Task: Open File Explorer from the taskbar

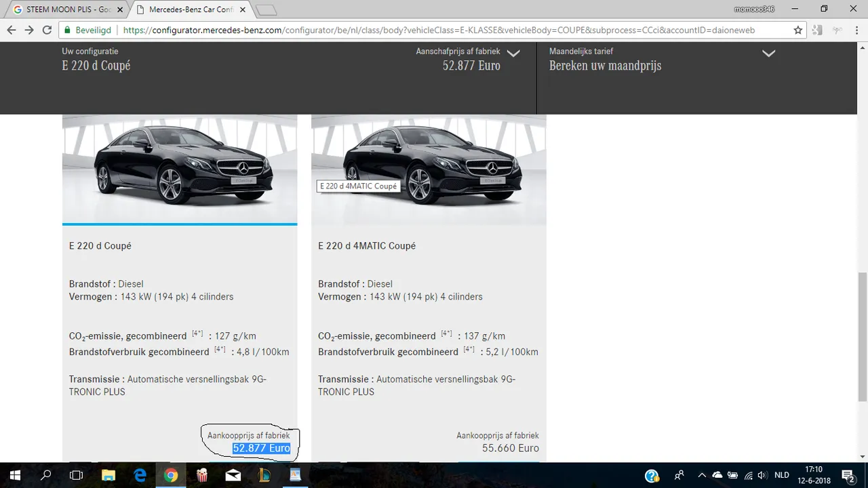Action: pyautogui.click(x=108, y=475)
